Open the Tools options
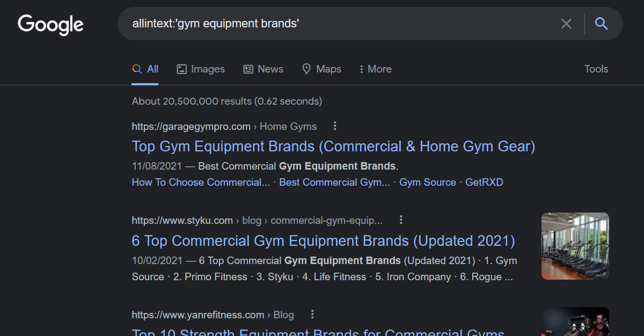This screenshot has height=336, width=644. (596, 69)
